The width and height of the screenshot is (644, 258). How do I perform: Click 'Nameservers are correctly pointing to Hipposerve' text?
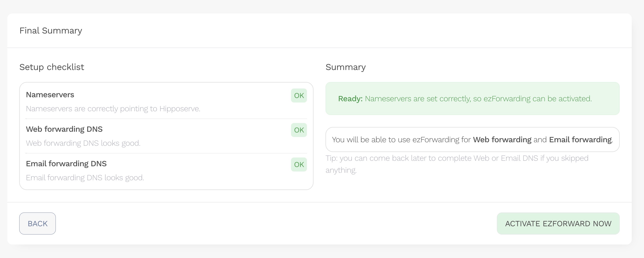113,109
